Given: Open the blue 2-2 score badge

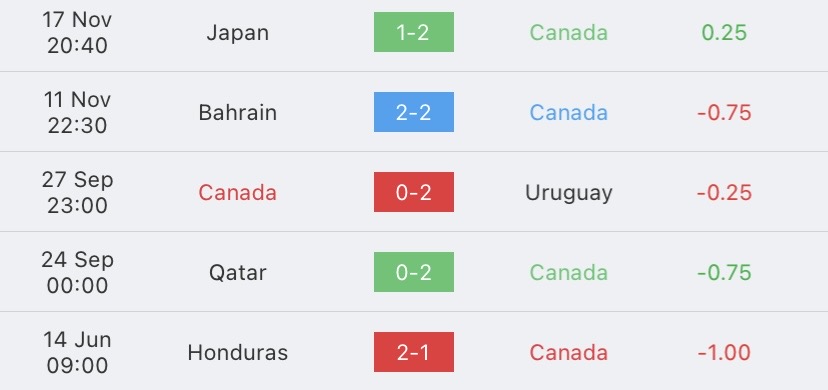Looking at the screenshot, I should [x=413, y=112].
